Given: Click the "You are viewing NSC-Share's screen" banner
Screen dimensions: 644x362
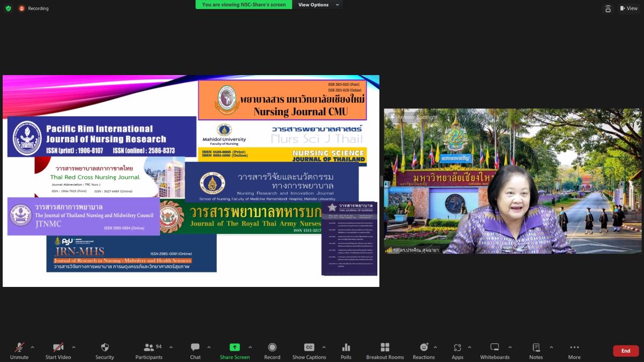Looking at the screenshot, I should 244,5.
